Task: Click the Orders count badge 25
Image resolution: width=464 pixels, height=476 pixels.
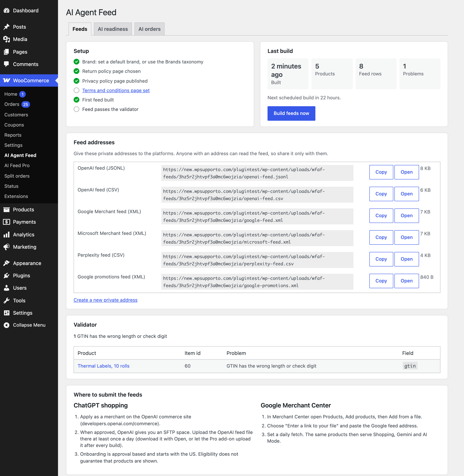Action: coord(26,104)
